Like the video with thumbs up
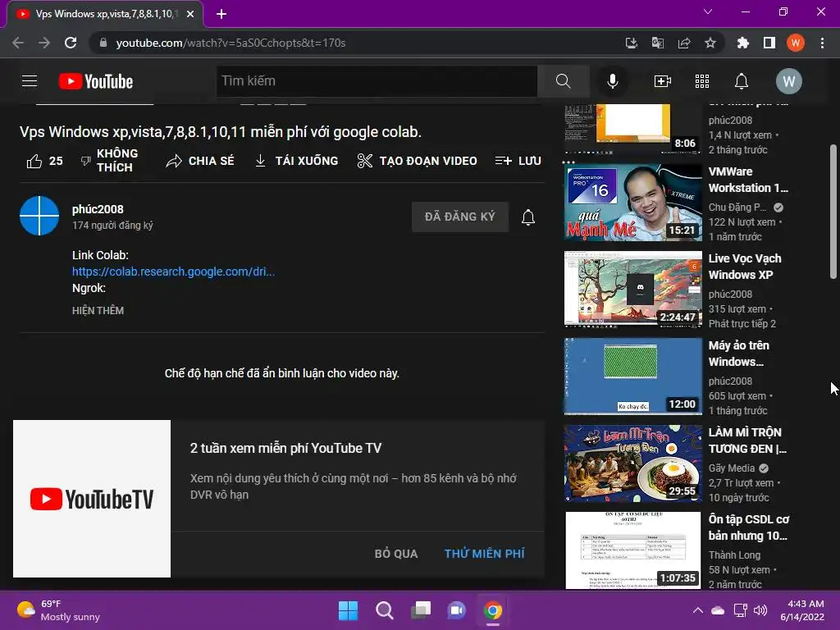840x630 pixels. (44, 161)
